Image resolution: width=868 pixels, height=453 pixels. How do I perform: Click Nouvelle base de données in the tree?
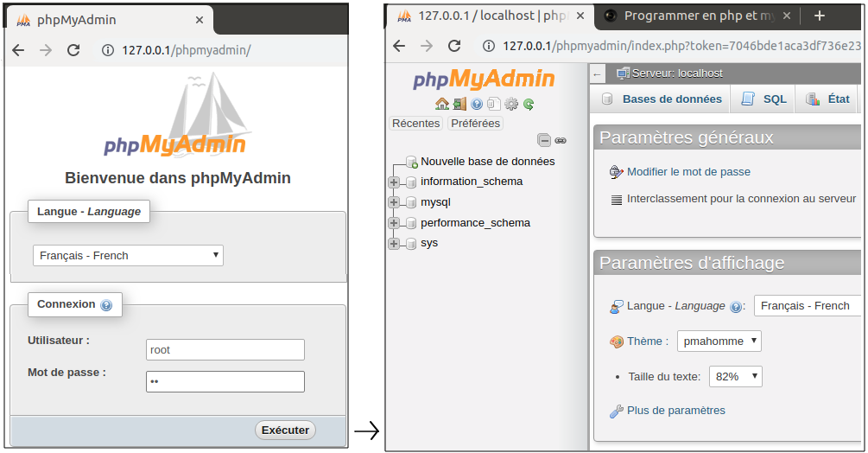tap(487, 161)
